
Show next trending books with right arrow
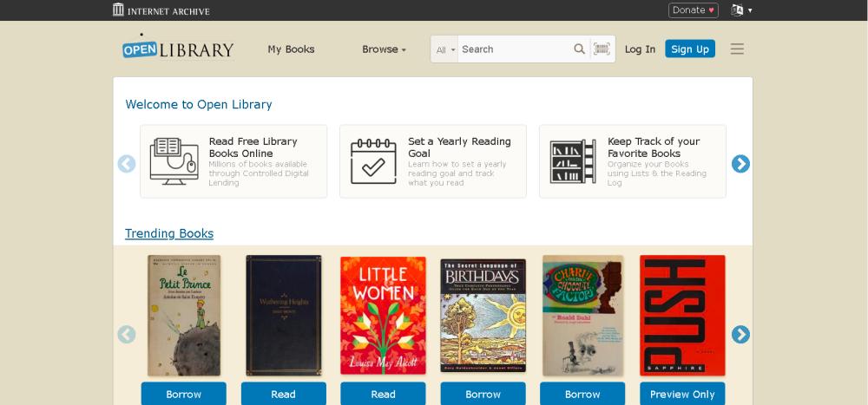click(x=740, y=334)
